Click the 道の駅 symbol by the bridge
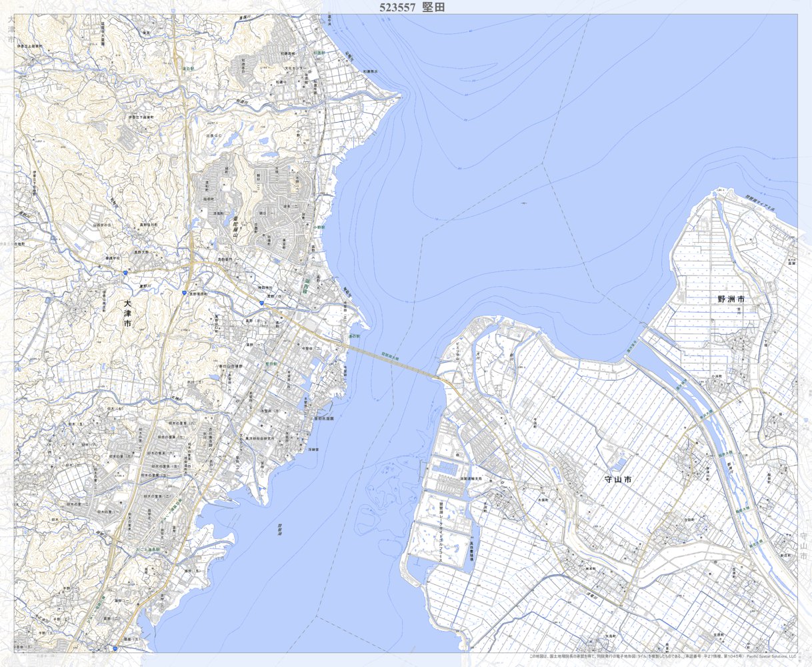812x667 pixels. click(354, 336)
